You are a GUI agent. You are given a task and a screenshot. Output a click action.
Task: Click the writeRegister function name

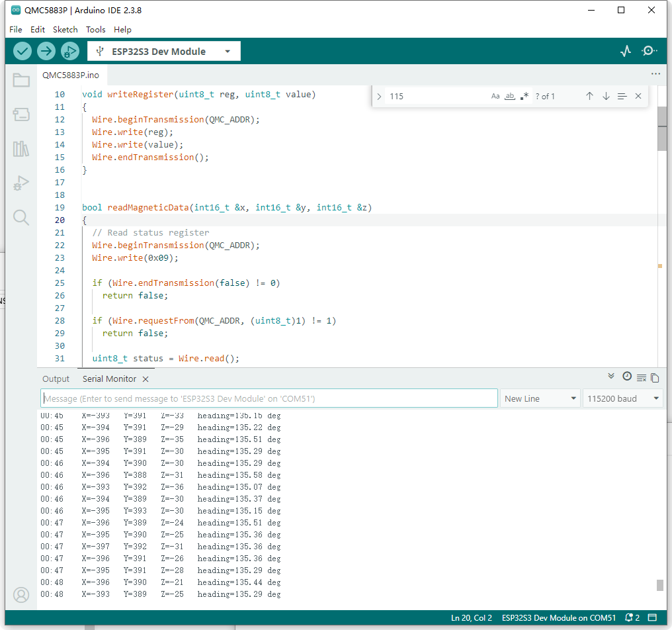coord(140,95)
